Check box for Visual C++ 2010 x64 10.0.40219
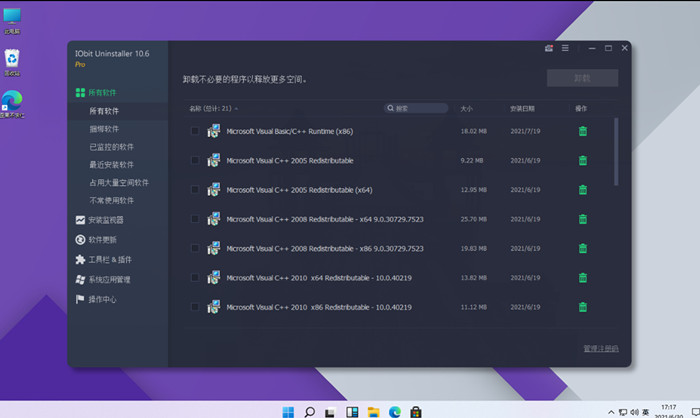700x418 pixels. [x=195, y=278]
